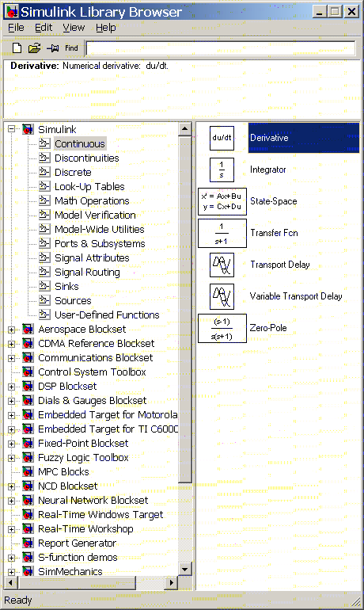Select the Model Verification library
The image size is (364, 610).
coord(95,215)
